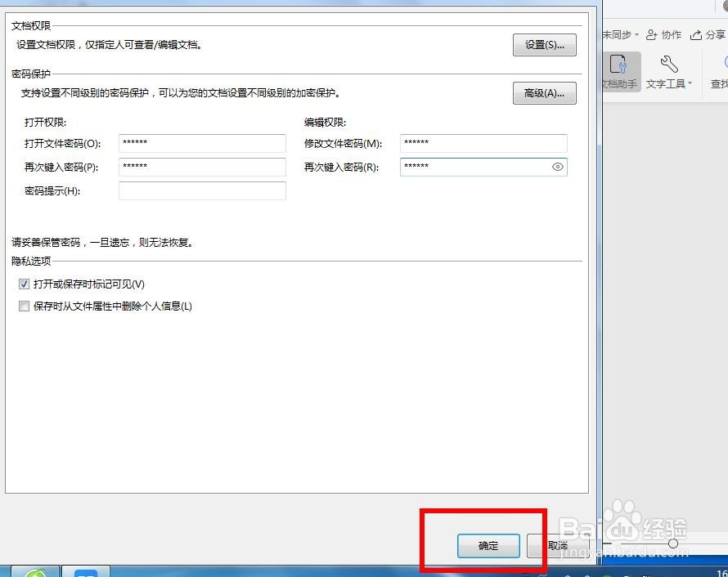Confirm password settings with 确定

pos(488,546)
